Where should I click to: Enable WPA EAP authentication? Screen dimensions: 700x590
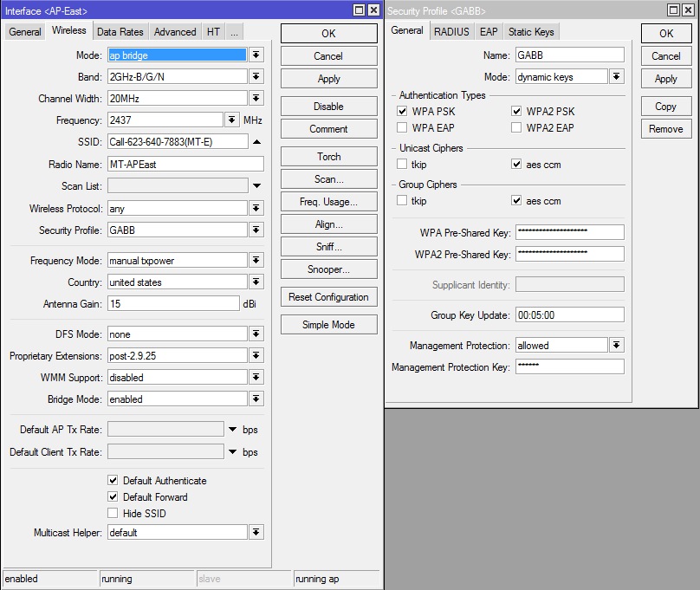[x=402, y=126]
